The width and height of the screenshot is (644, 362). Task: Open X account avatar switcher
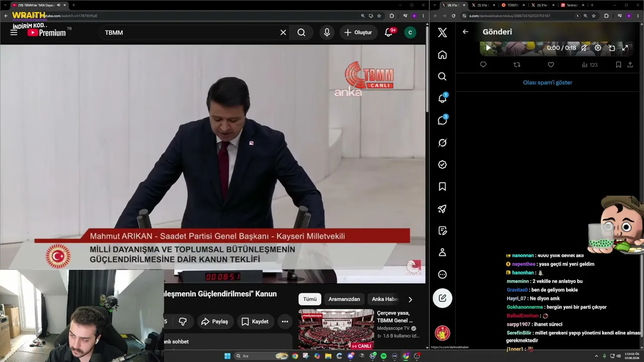[x=442, y=333]
